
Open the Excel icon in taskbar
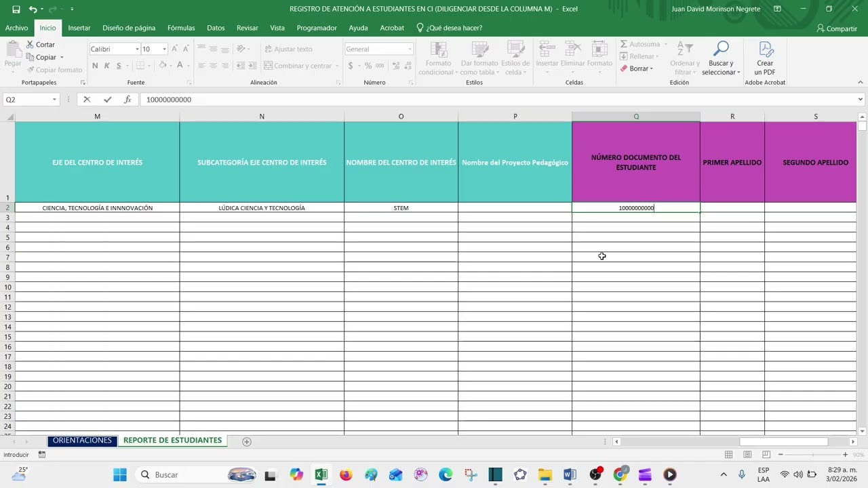tap(321, 474)
